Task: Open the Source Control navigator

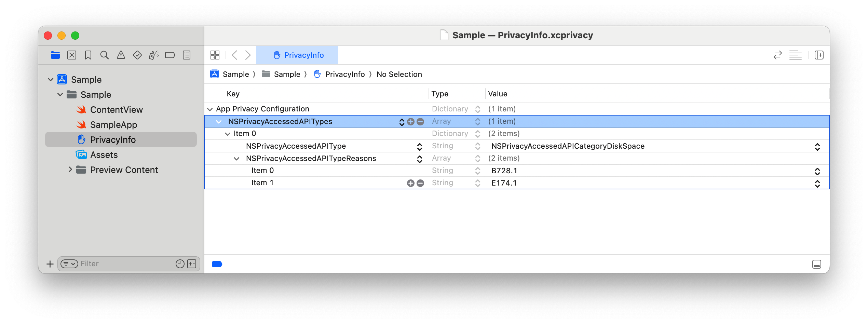Action: pyautogui.click(x=72, y=55)
